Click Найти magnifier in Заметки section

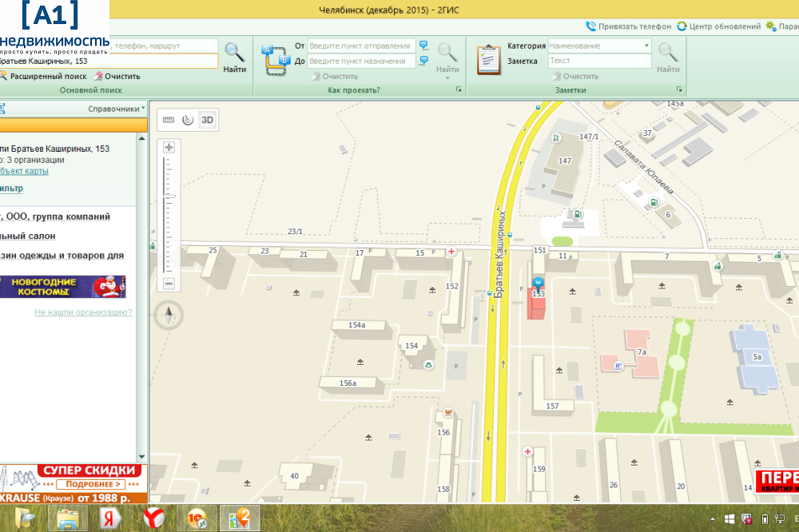[667, 58]
